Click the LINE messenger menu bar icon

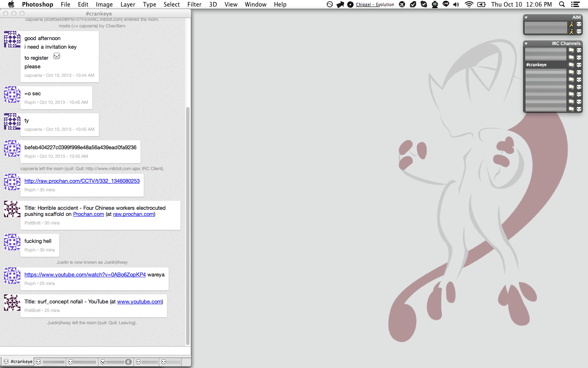click(x=445, y=4)
